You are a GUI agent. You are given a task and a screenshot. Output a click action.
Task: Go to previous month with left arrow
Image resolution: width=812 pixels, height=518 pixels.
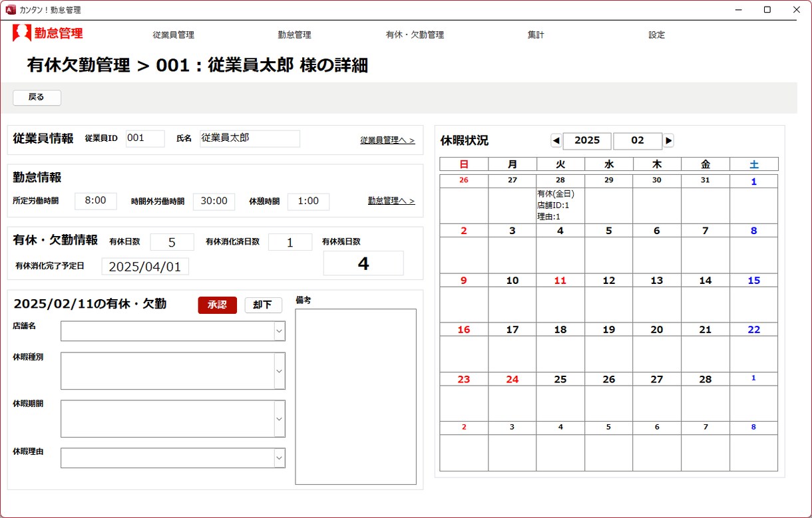pyautogui.click(x=556, y=140)
